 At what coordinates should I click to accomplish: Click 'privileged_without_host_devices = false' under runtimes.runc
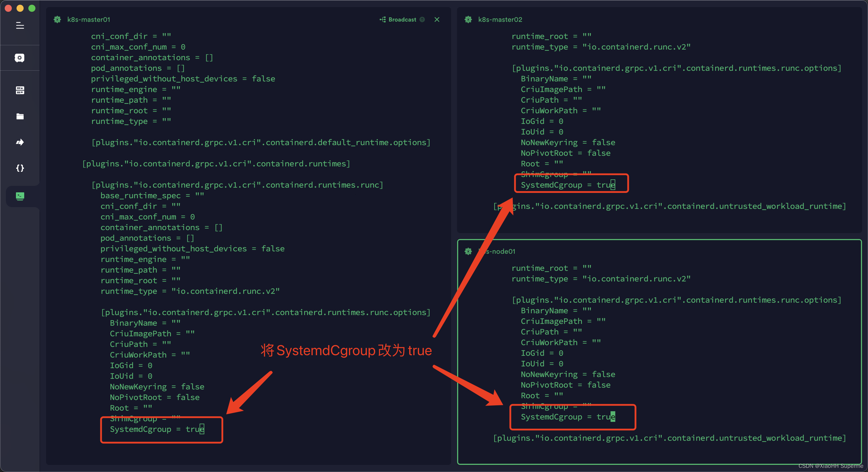(x=192, y=249)
